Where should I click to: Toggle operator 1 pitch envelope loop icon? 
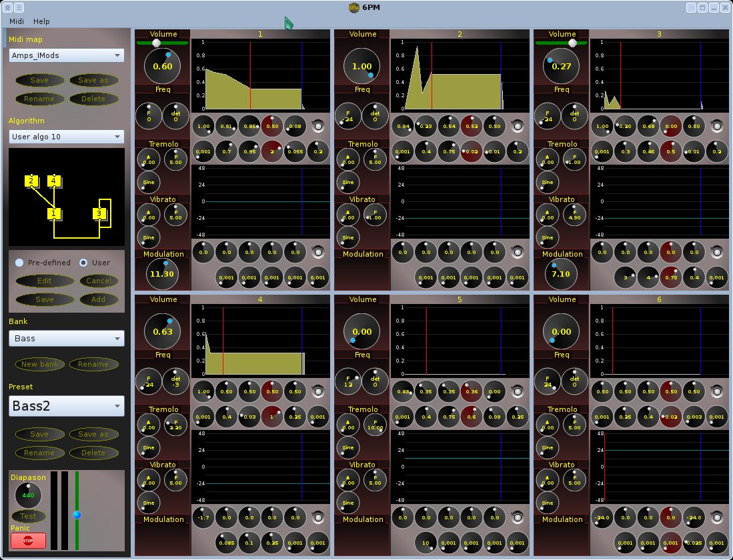(318, 253)
